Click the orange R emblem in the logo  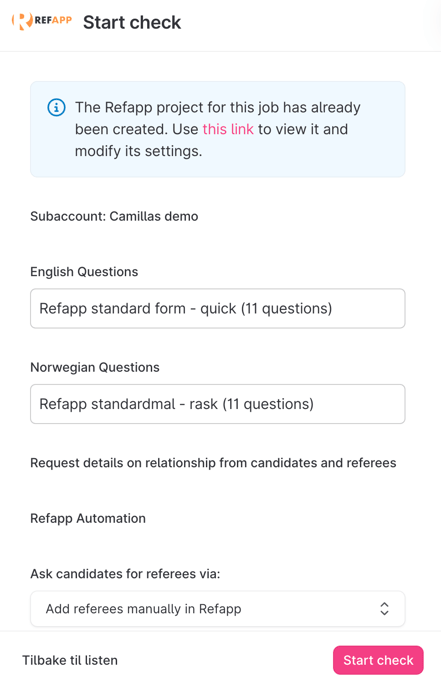tap(22, 21)
